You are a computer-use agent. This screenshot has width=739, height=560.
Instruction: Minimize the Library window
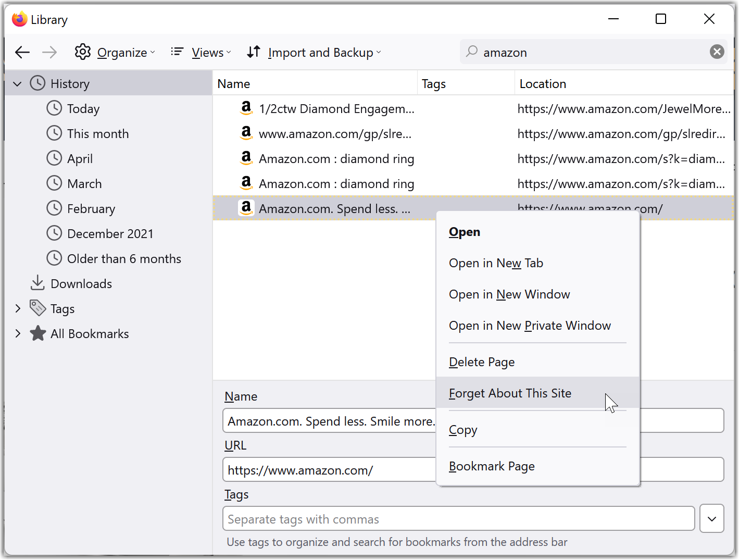click(x=613, y=19)
